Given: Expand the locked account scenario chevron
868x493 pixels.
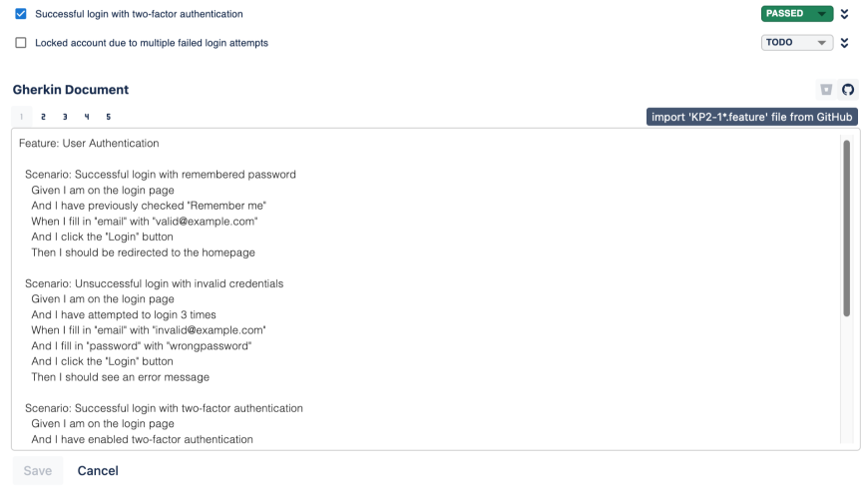Looking at the screenshot, I should (x=845, y=43).
